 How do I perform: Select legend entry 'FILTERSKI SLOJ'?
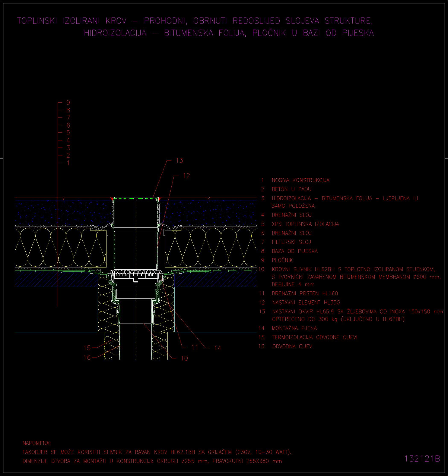click(x=291, y=242)
